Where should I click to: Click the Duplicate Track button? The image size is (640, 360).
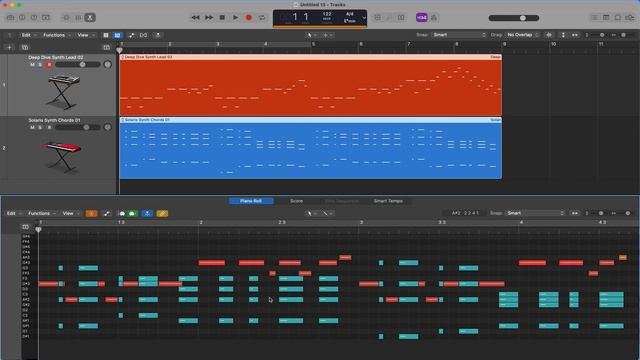pos(25,47)
